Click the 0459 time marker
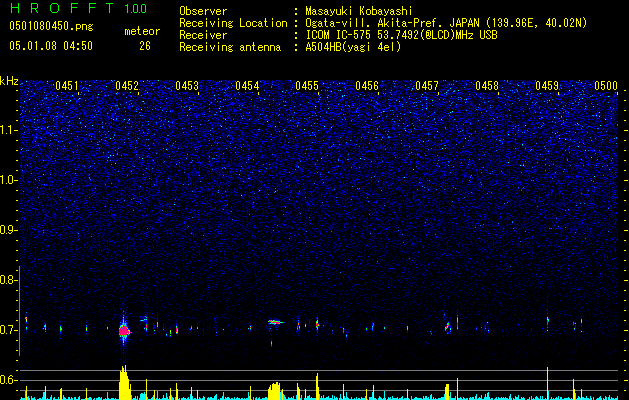The width and height of the screenshot is (629, 400). pos(547,86)
